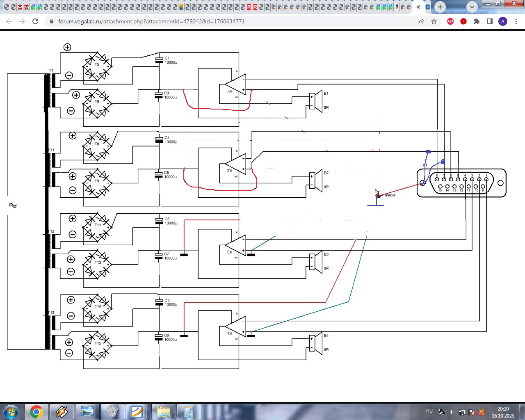This screenshot has width=525, height=420.
Task: Reload the page with the refresh icon
Action: (x=35, y=21)
